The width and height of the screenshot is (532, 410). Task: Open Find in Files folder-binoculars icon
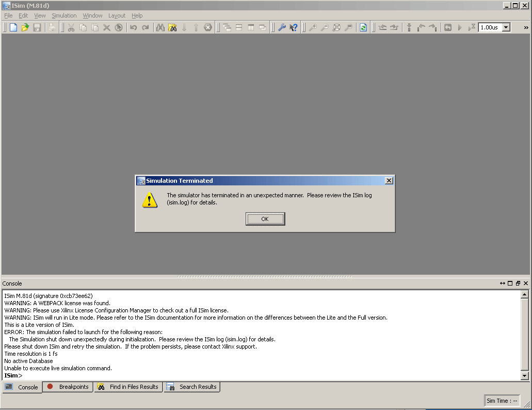click(172, 27)
